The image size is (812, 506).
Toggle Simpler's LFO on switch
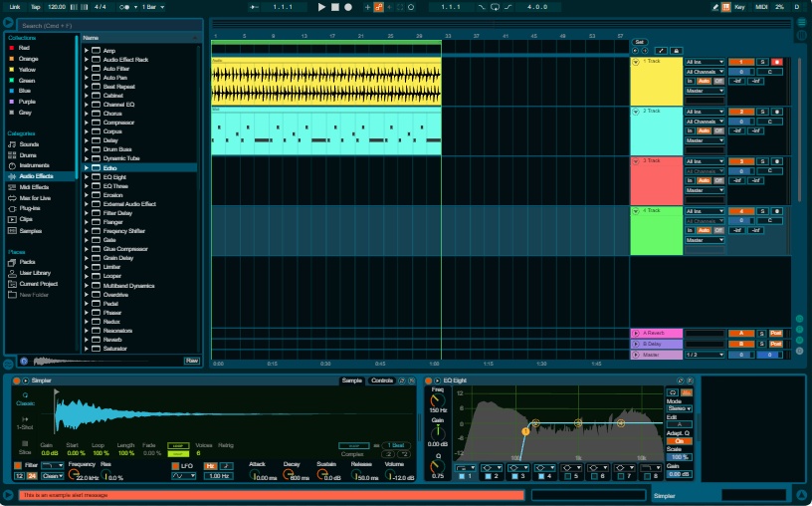175,465
